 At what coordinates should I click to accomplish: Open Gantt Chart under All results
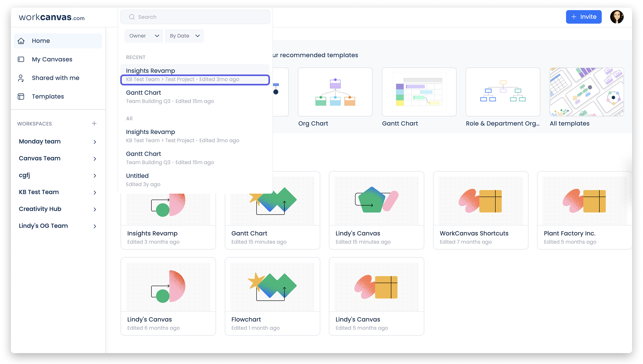pyautogui.click(x=195, y=158)
